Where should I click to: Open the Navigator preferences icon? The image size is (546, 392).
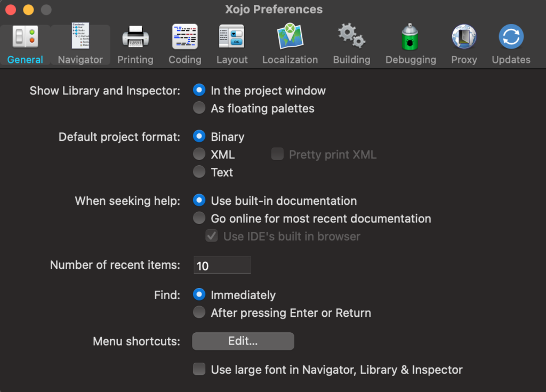pyautogui.click(x=81, y=36)
